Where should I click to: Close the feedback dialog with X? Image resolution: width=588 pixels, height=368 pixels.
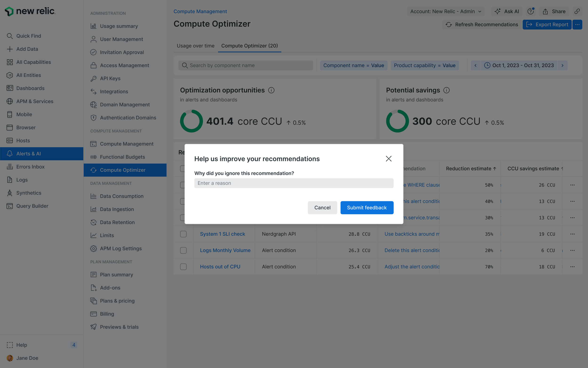(389, 159)
